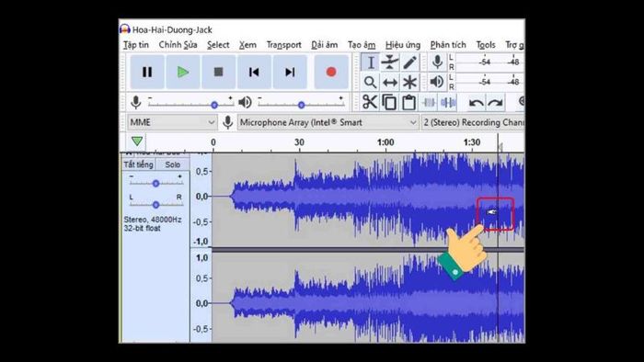
Task: Click the Paste clipboard icon
Action: (x=408, y=102)
